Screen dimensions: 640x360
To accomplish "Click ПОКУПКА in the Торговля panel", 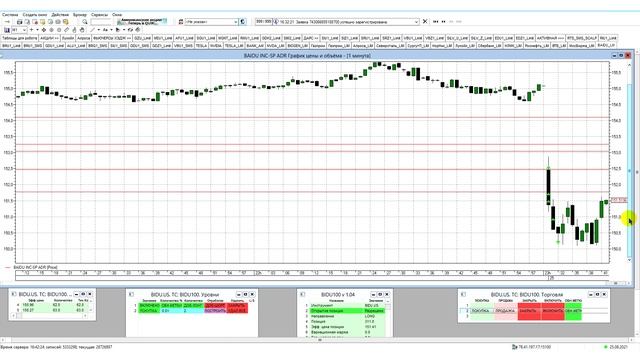I will pos(482,311).
